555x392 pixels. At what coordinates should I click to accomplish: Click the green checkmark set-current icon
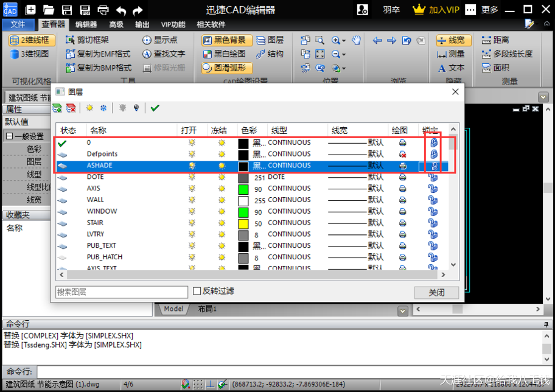(x=155, y=108)
